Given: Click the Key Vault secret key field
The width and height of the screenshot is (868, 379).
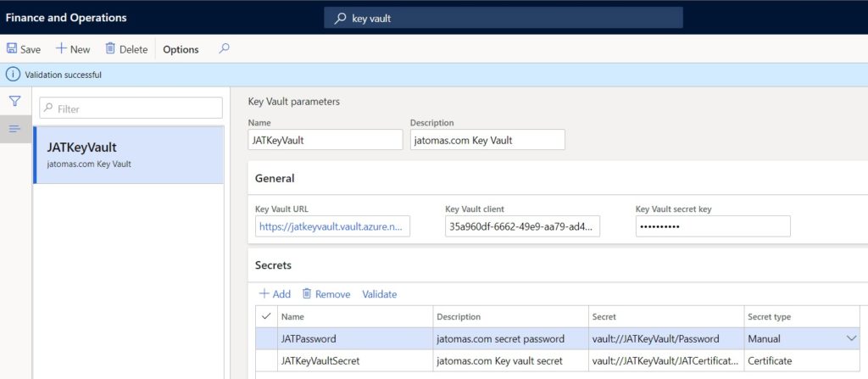Looking at the screenshot, I should (713, 226).
